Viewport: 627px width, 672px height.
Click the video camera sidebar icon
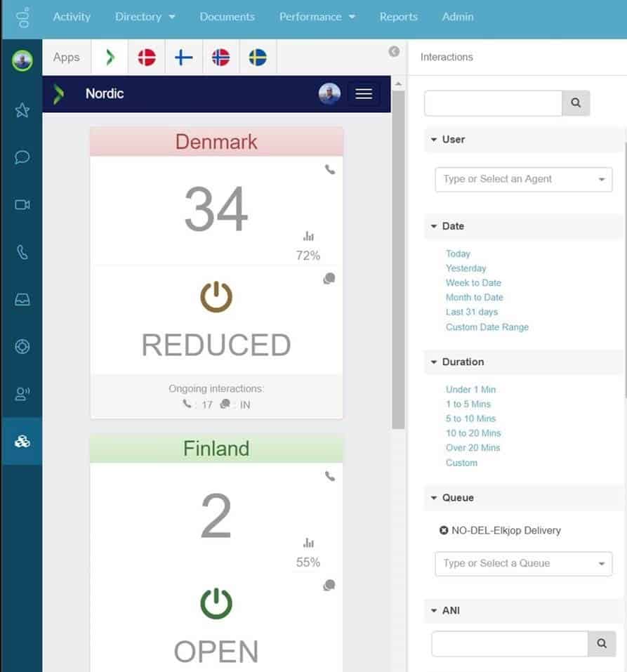pyautogui.click(x=22, y=204)
